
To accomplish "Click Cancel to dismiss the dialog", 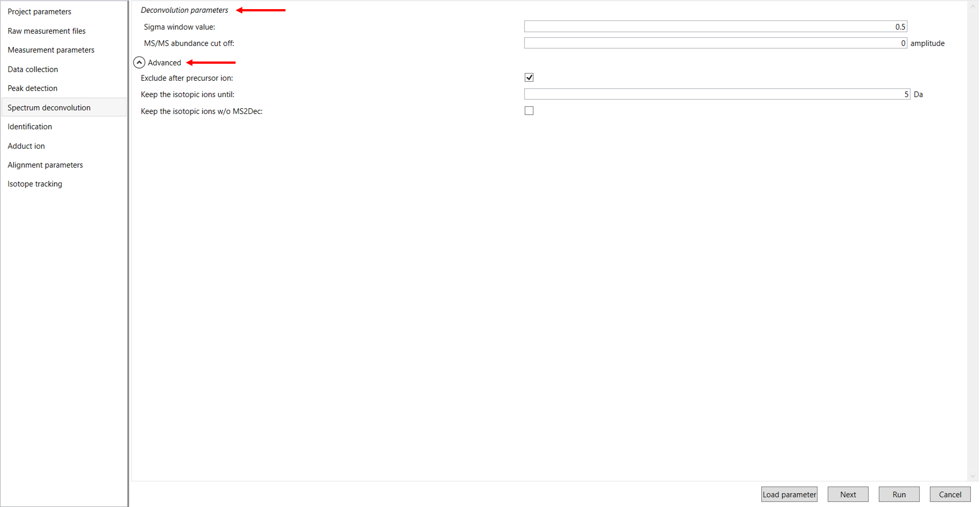I will (949, 494).
